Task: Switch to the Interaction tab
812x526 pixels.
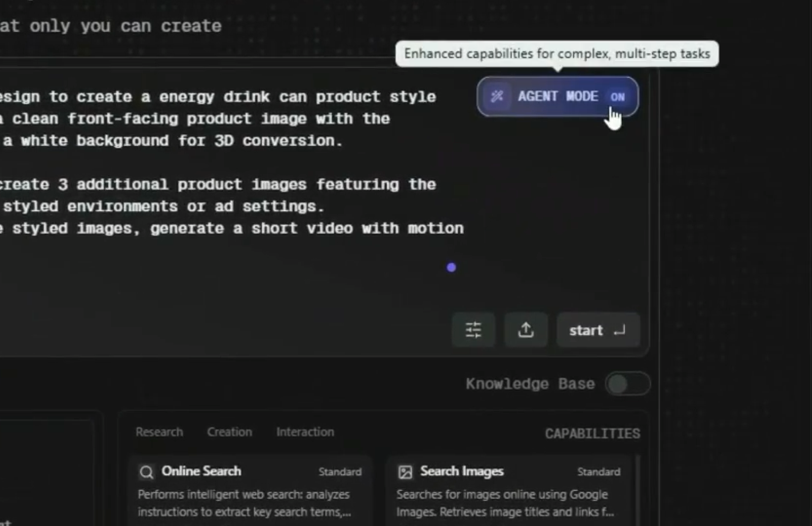Action: [x=305, y=432]
